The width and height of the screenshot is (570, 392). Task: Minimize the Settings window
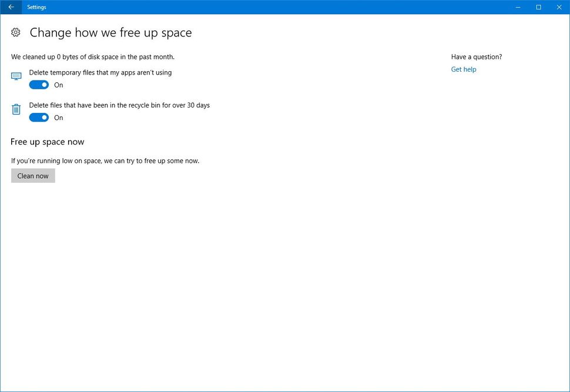[x=517, y=7]
